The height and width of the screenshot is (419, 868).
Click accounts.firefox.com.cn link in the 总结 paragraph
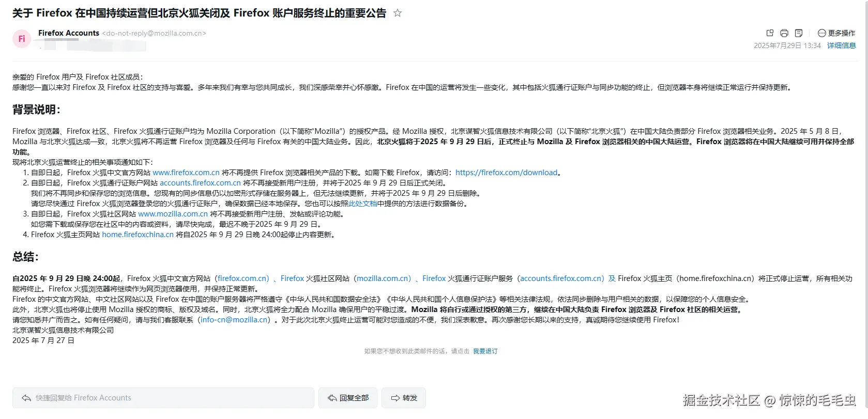click(x=562, y=278)
